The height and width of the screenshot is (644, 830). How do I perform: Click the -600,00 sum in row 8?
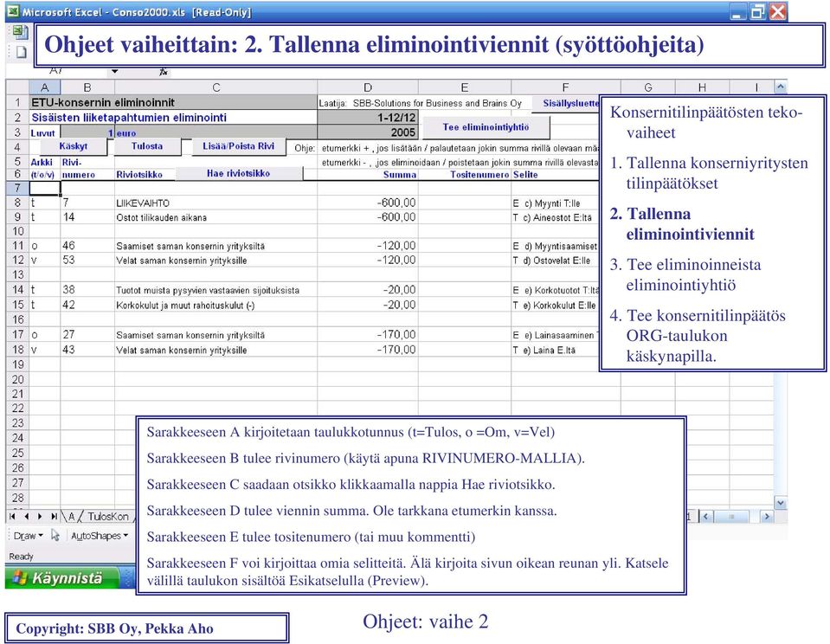(x=368, y=203)
